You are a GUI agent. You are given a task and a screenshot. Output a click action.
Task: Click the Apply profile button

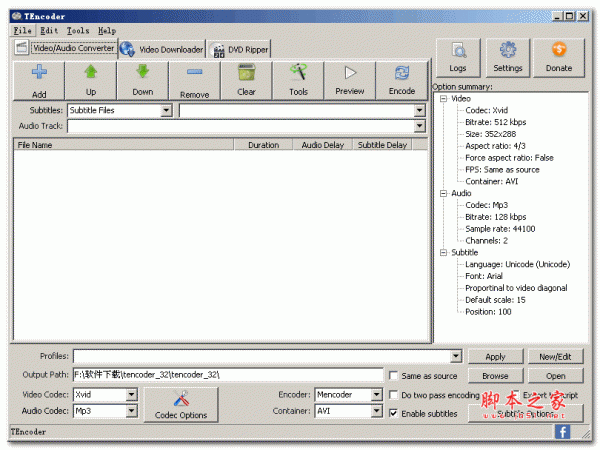pos(496,357)
